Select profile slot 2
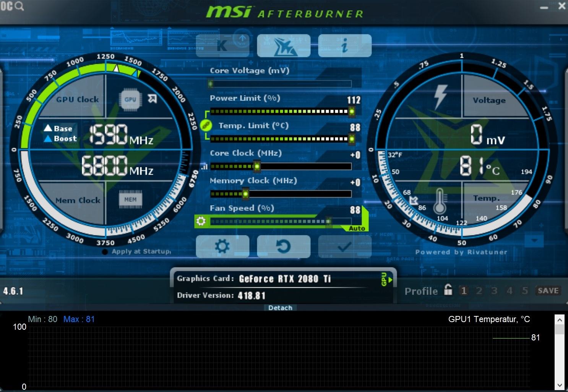The width and height of the screenshot is (568, 392). click(x=479, y=291)
